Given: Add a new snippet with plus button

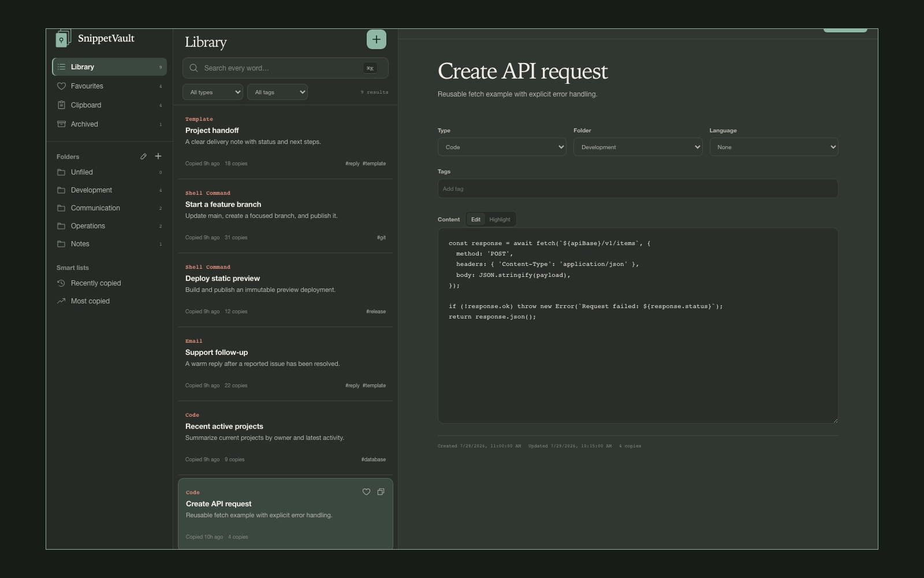Looking at the screenshot, I should tap(377, 39).
